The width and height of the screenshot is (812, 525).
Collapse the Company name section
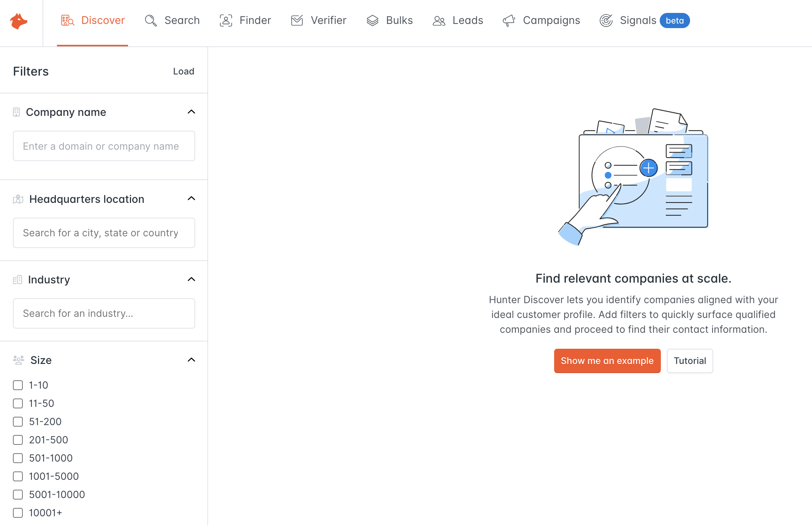pyautogui.click(x=191, y=112)
